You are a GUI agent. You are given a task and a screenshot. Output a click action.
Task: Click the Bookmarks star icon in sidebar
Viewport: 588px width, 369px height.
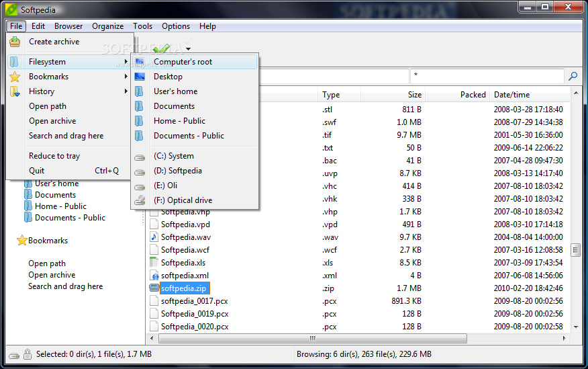click(21, 241)
